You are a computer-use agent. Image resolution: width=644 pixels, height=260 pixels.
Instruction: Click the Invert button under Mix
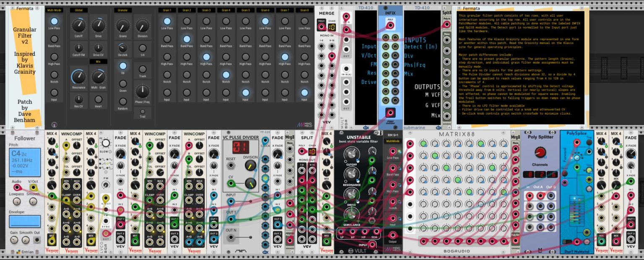99,99
